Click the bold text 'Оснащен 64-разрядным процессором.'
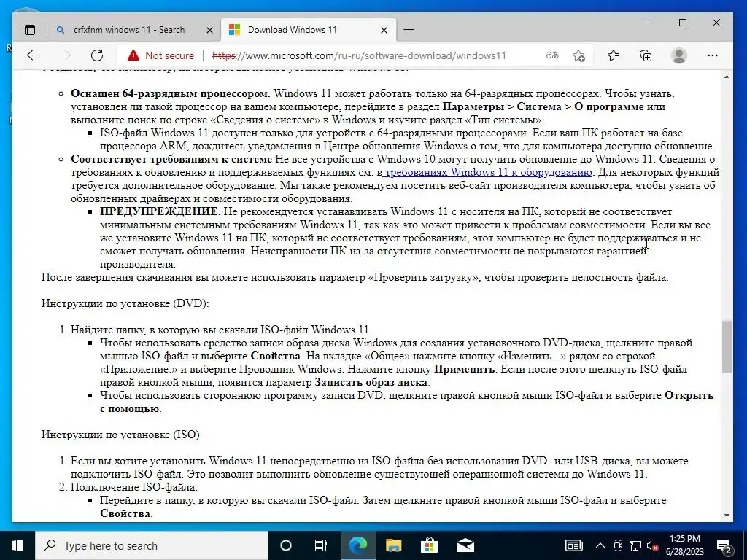 click(x=171, y=93)
